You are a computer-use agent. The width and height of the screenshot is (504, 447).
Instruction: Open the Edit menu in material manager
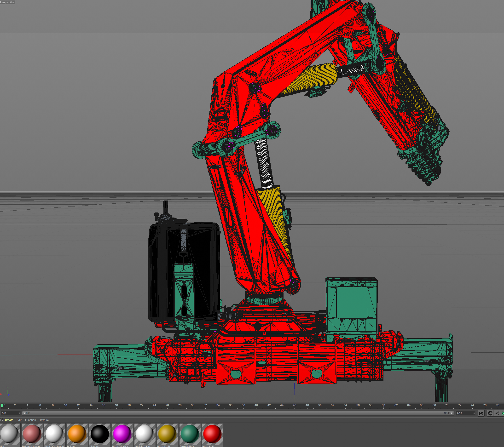19,420
